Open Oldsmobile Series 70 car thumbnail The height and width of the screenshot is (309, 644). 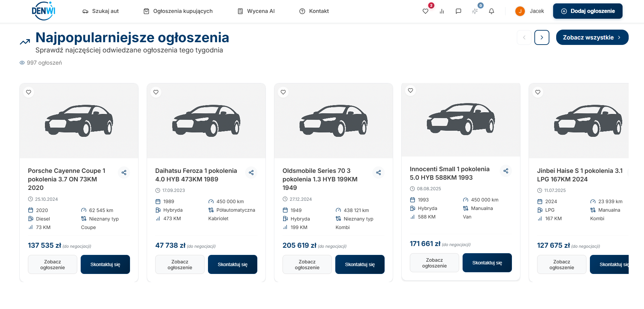(334, 121)
